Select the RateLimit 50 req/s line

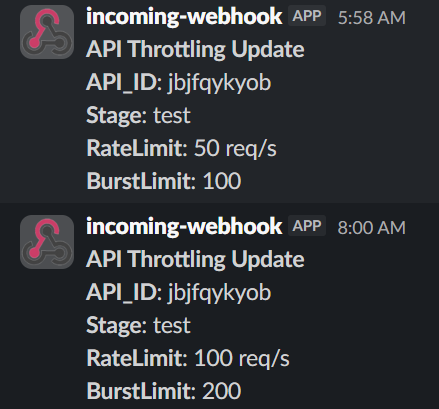[x=181, y=148]
